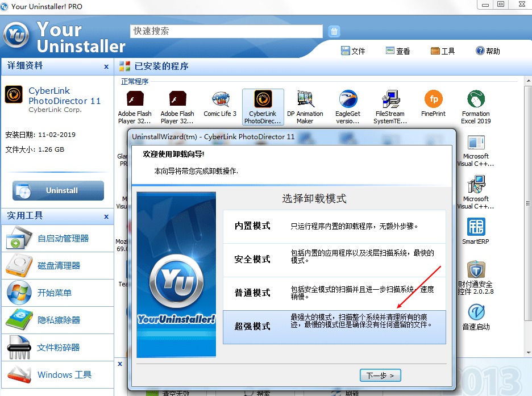
Task: Open the 工具 menu
Action: pyautogui.click(x=443, y=51)
